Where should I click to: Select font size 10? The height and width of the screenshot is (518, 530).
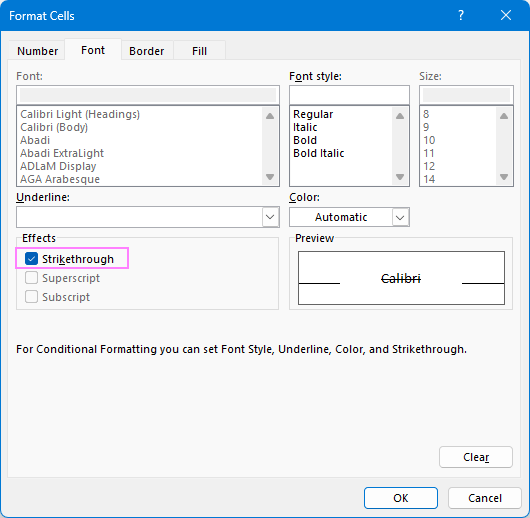pos(429,140)
